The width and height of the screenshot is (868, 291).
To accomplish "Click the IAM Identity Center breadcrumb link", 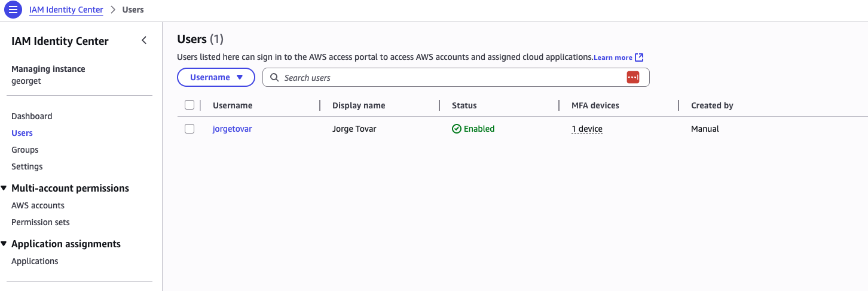I will pyautogui.click(x=66, y=10).
